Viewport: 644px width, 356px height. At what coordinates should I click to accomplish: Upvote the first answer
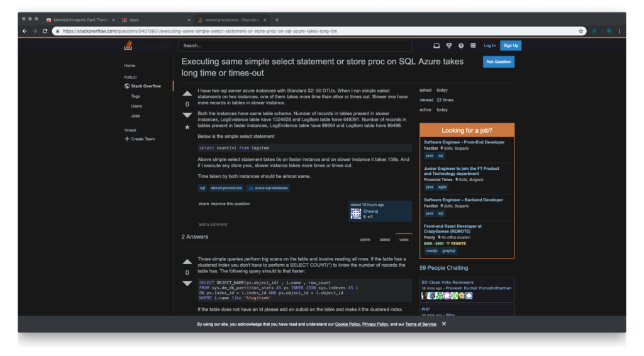pos(187,262)
